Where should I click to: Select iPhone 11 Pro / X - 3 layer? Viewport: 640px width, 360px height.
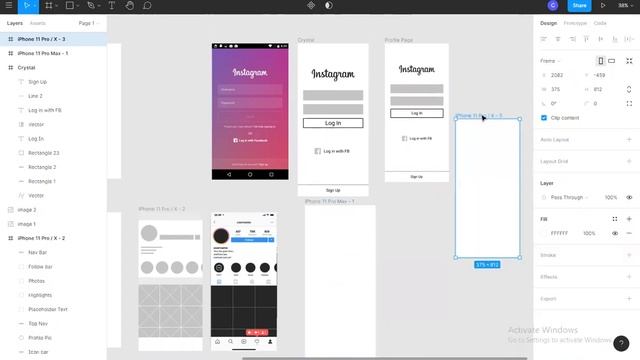53,39
